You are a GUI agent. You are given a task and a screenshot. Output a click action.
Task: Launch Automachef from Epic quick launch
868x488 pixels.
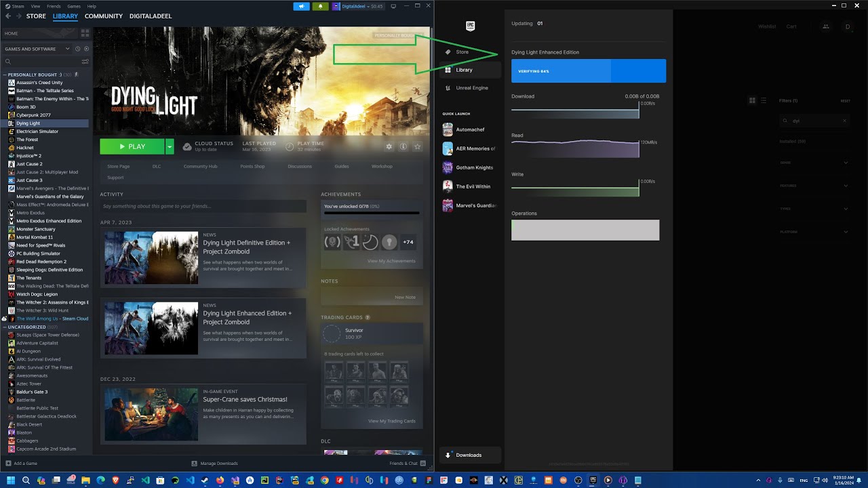point(468,129)
